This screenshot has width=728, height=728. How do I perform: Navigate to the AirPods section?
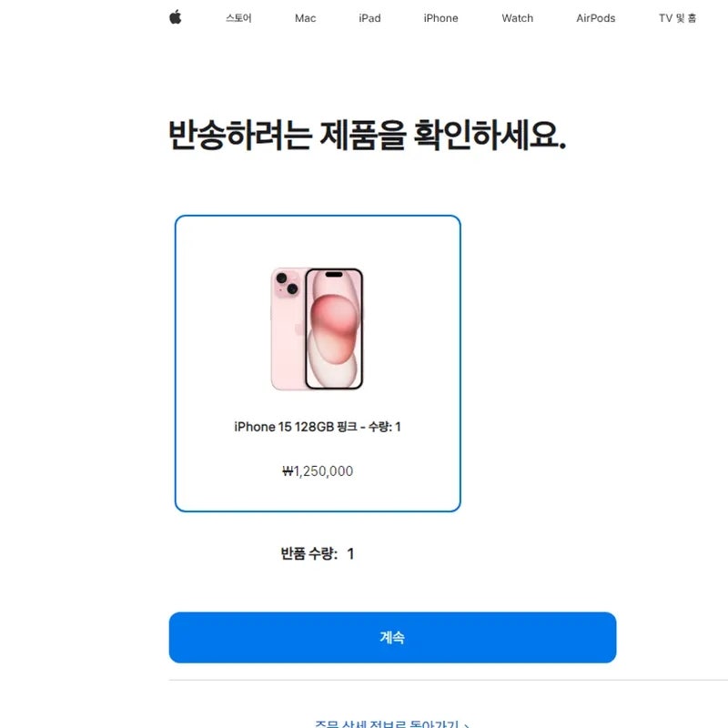pos(596,18)
